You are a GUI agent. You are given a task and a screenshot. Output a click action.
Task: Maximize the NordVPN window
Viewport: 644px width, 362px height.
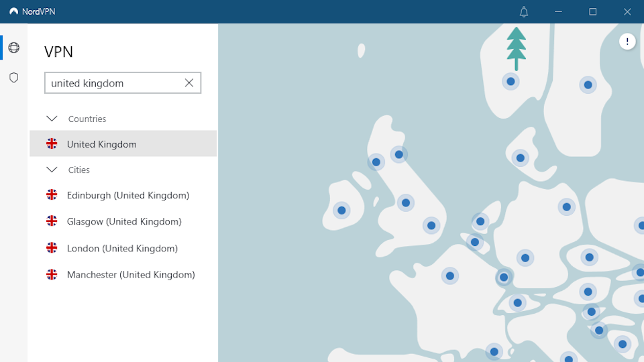592,12
